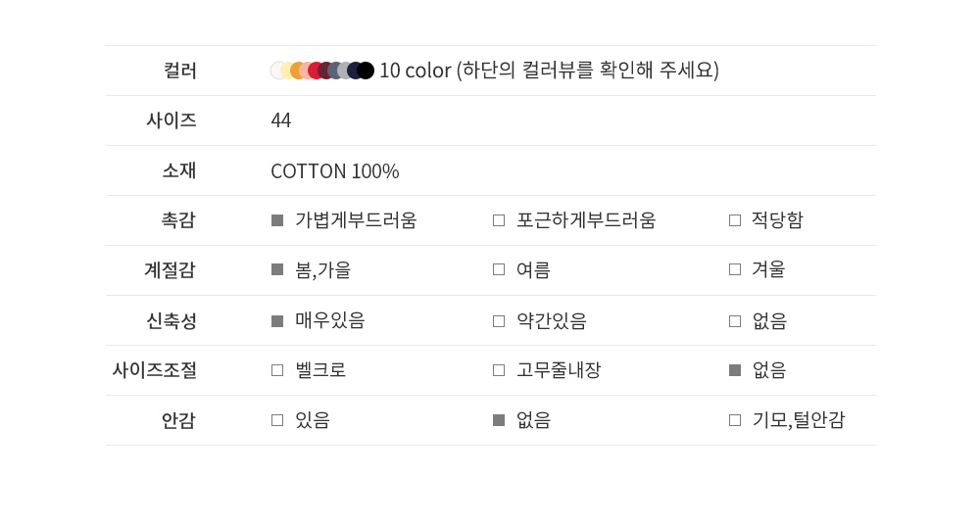
Task: Tick the 겨울 season checkbox
Action: point(735,269)
